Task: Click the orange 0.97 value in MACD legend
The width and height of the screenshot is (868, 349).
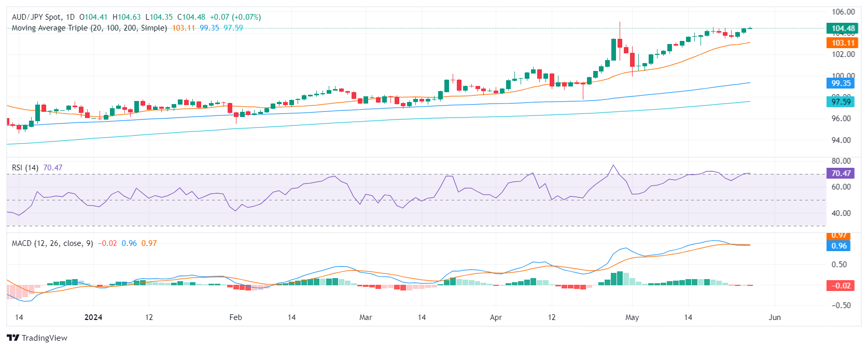Action: (x=149, y=243)
